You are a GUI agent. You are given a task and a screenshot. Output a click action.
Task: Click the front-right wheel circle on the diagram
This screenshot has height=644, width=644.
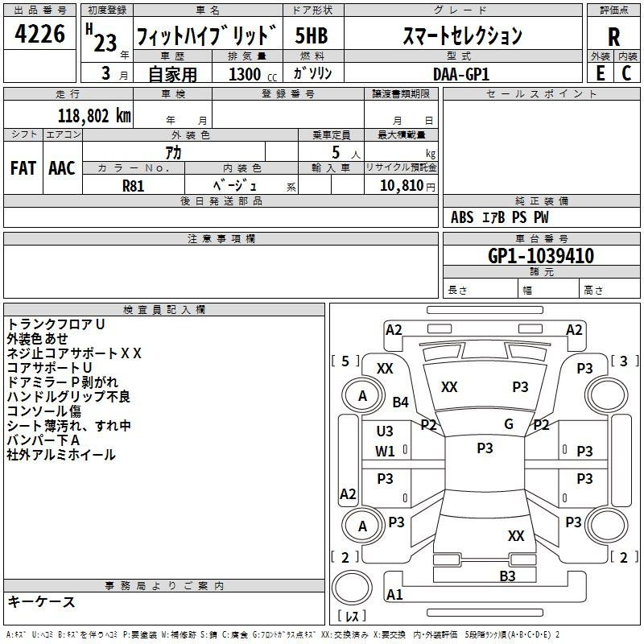[x=607, y=395]
